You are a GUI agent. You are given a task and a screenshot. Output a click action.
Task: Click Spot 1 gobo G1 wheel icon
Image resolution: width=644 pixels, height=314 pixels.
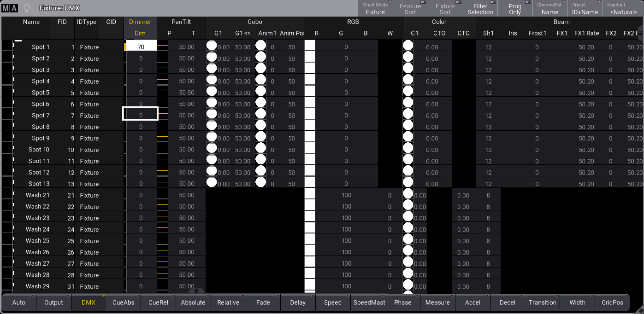pos(212,46)
